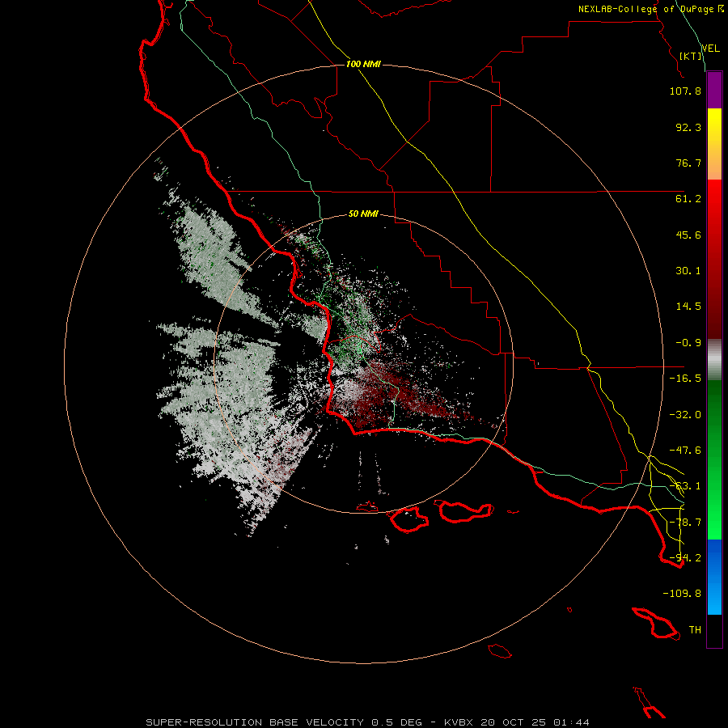Click the -0.9 velocity scale value
Screen dimensions: 728x728
click(x=688, y=343)
